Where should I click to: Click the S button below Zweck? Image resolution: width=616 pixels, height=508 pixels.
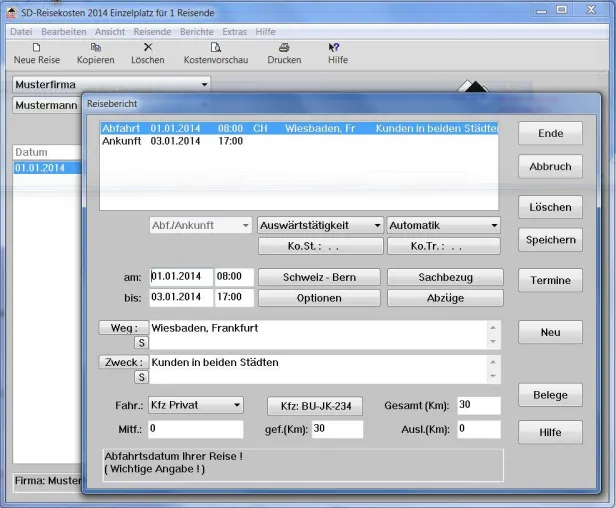(141, 377)
